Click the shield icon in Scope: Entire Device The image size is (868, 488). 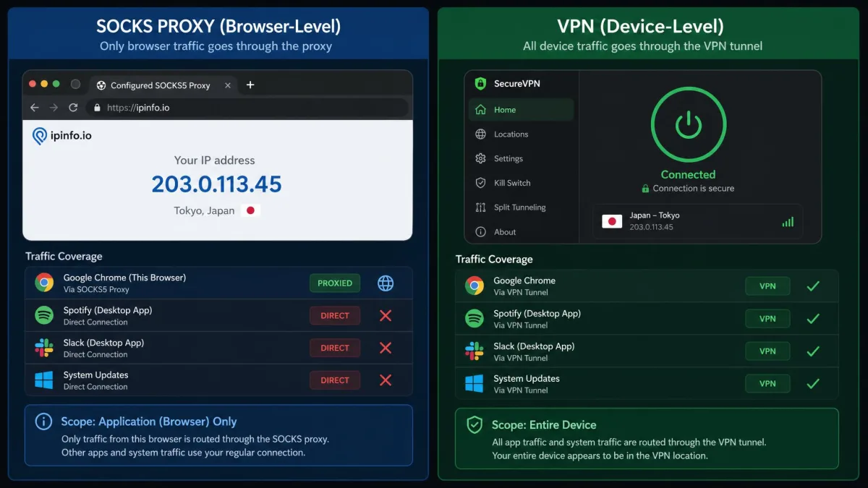pyautogui.click(x=475, y=425)
